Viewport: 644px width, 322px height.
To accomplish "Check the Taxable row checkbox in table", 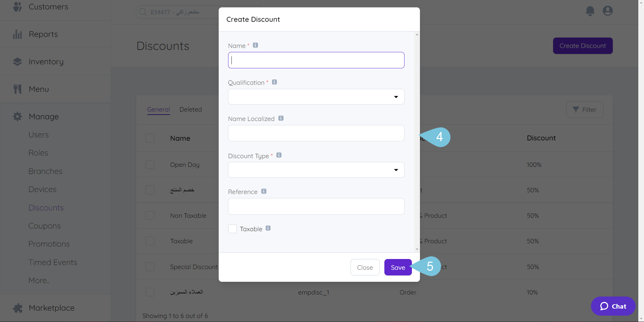I will click(x=150, y=241).
